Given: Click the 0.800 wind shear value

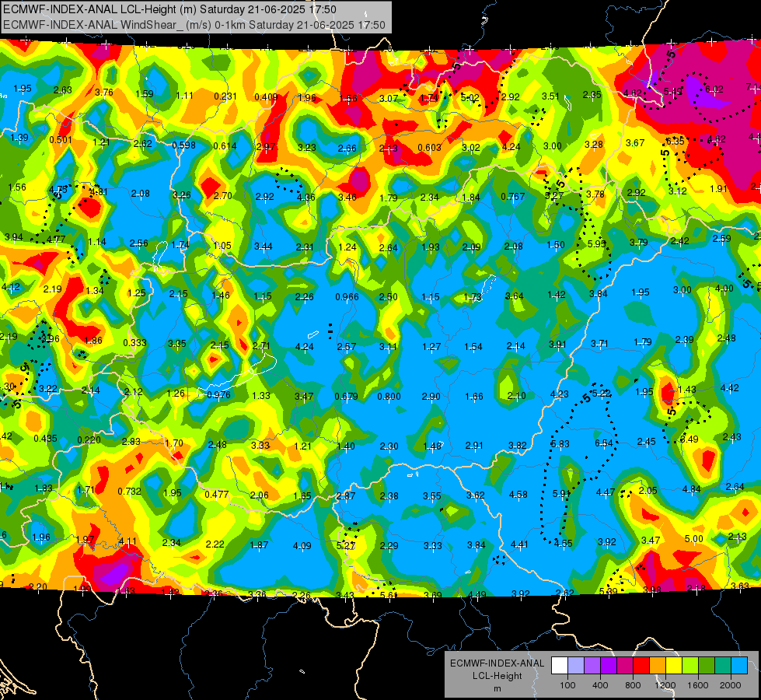Looking at the screenshot, I should point(389,397).
